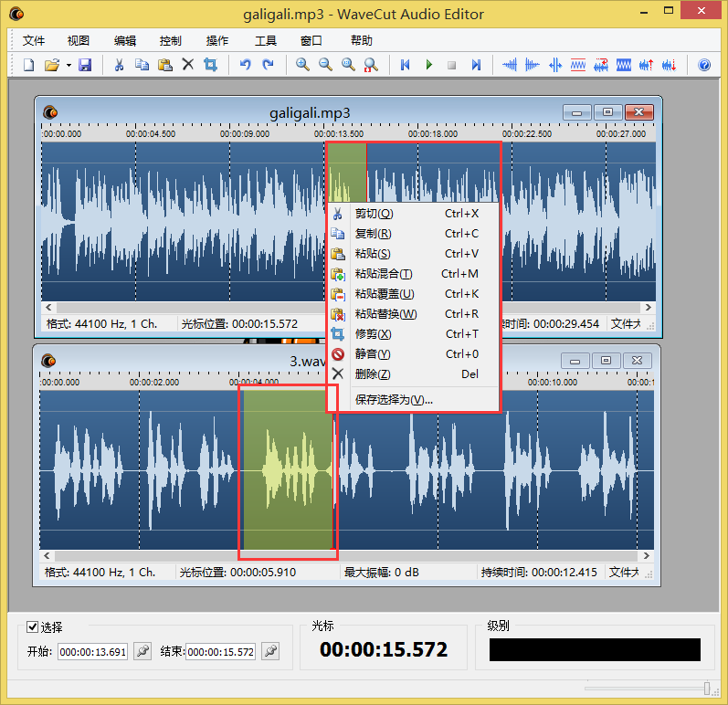728x705 pixels.
Task: Click the 结束 time input field
Action: [220, 652]
